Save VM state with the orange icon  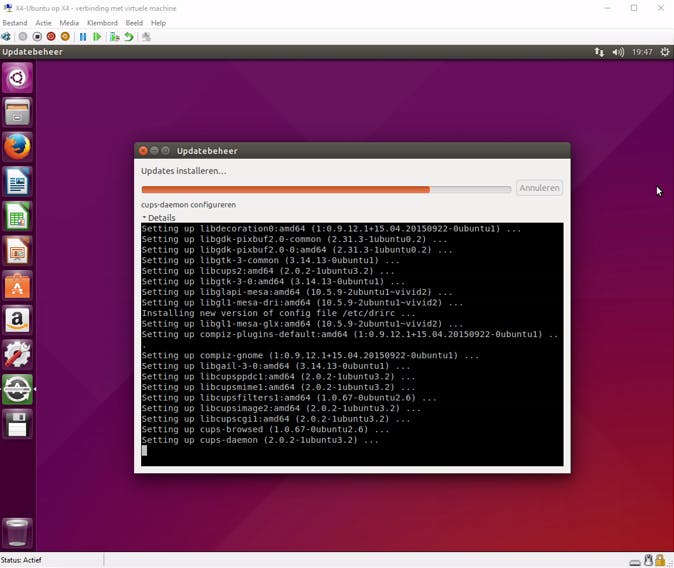[65, 37]
